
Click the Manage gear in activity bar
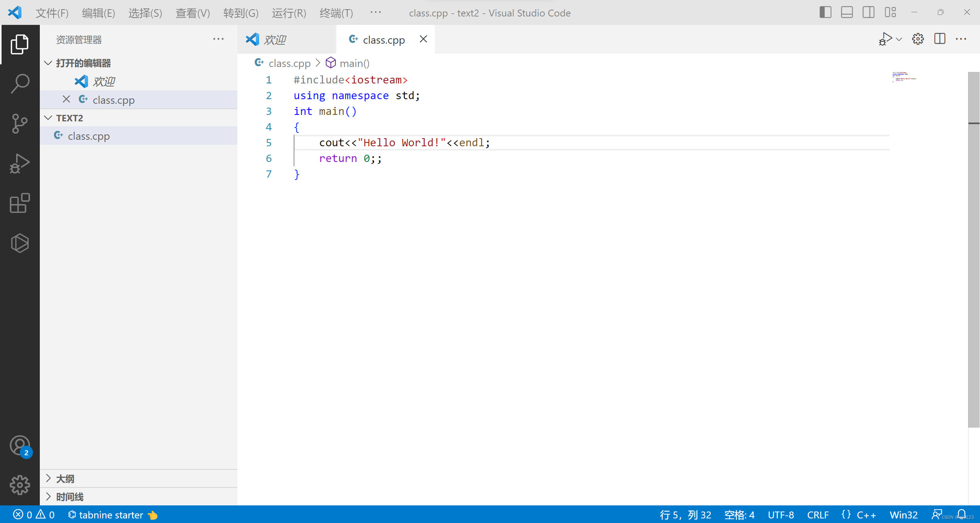(x=20, y=485)
